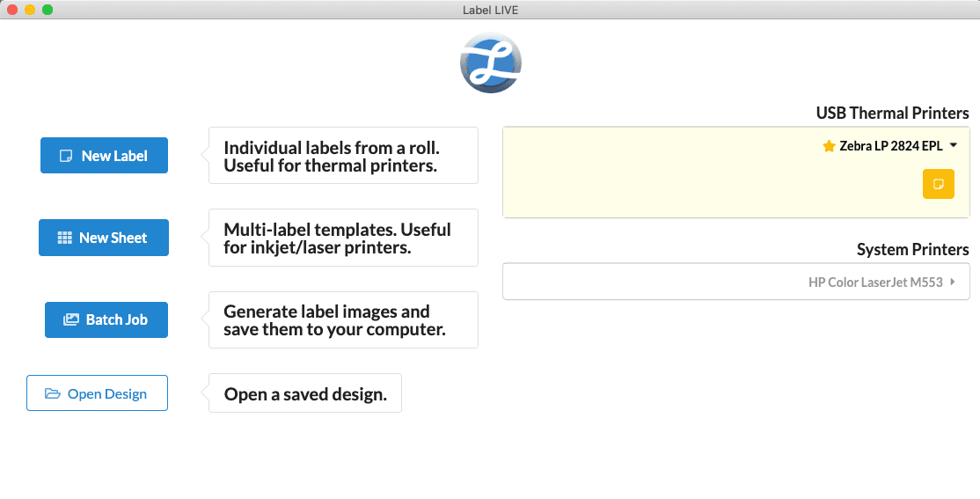Click the grid icon on New Sheet
The image size is (980, 499).
pos(64,238)
